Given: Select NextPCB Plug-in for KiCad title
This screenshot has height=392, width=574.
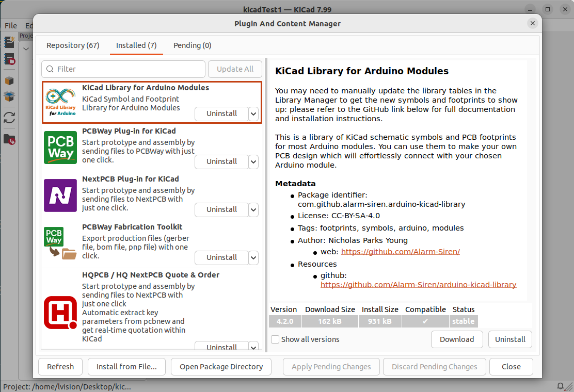Looking at the screenshot, I should [131, 179].
